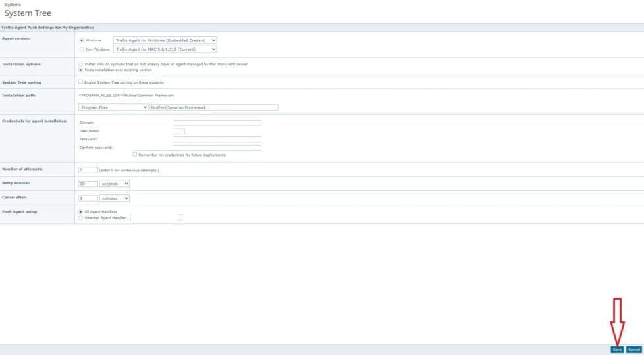Choose the Selected Agent Handler option
644x355 pixels.
(x=81, y=217)
